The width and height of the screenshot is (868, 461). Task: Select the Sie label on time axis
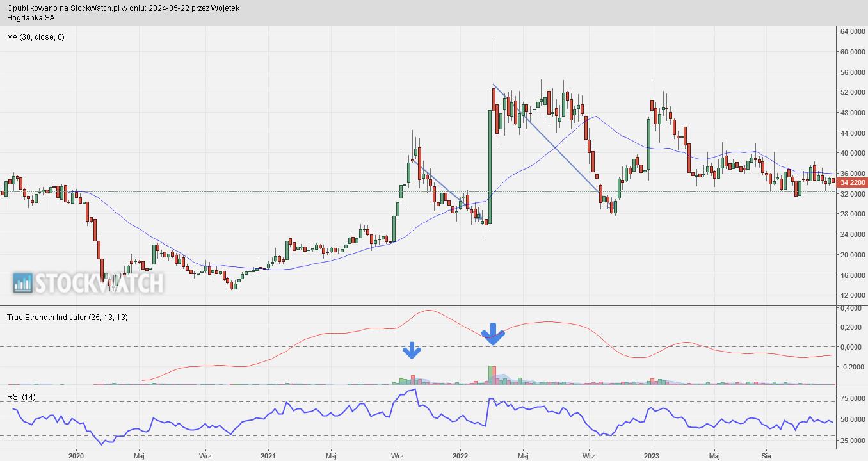click(x=766, y=456)
